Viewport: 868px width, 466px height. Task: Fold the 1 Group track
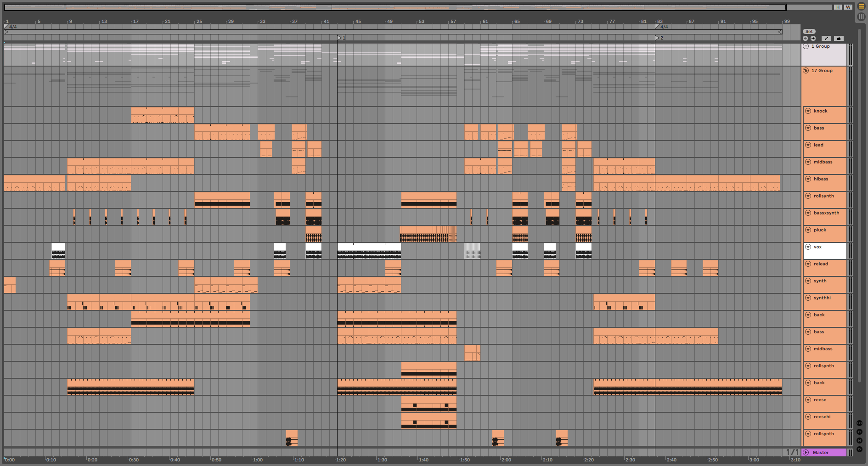tap(806, 46)
